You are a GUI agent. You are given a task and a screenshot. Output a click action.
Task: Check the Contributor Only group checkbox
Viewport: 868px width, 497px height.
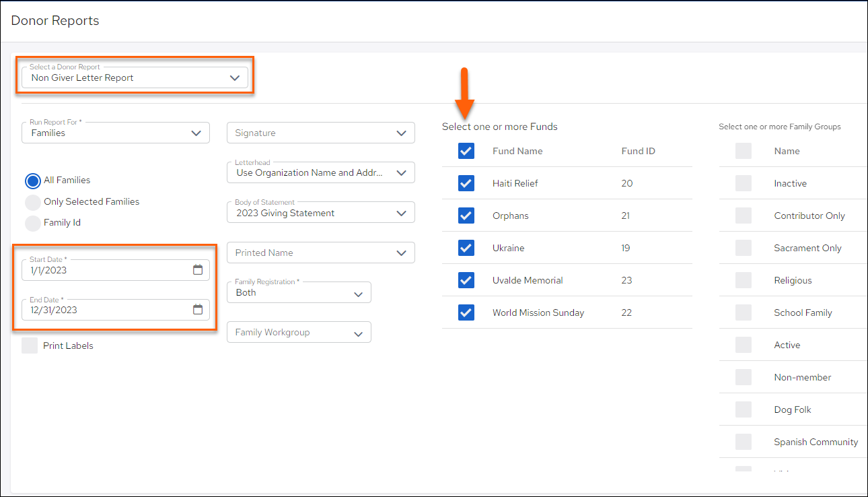coord(744,216)
